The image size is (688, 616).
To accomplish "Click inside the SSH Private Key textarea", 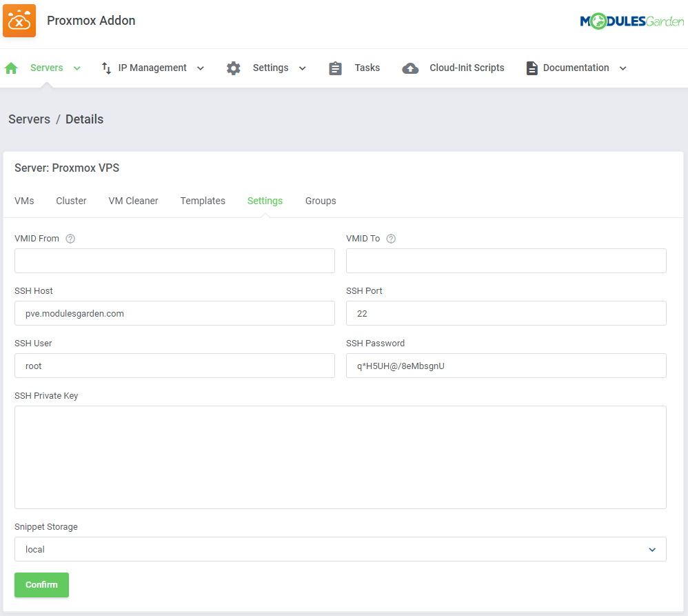I will pos(341,457).
